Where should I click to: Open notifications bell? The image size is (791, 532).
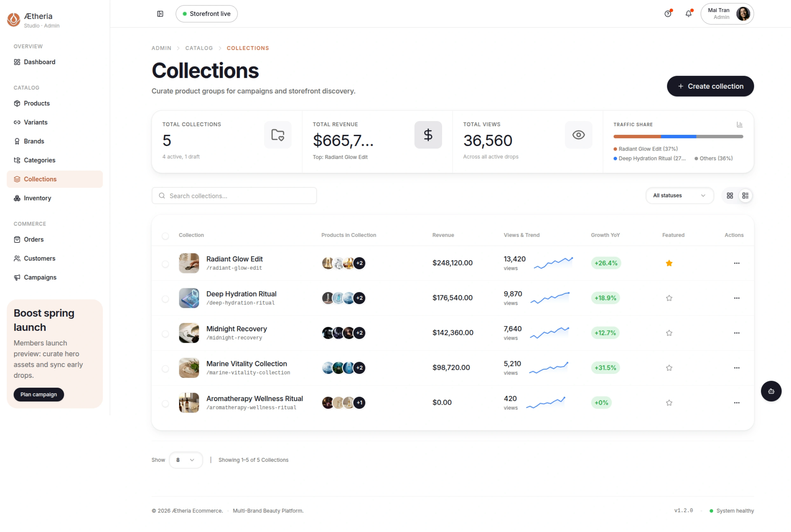point(688,14)
